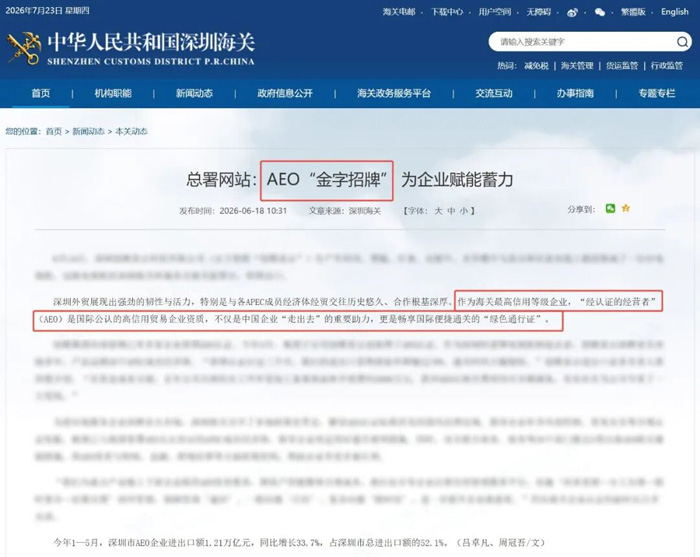This screenshot has width=700, height=557.
Task: Click the Weibo share icon in top bar
Action: (572, 12)
